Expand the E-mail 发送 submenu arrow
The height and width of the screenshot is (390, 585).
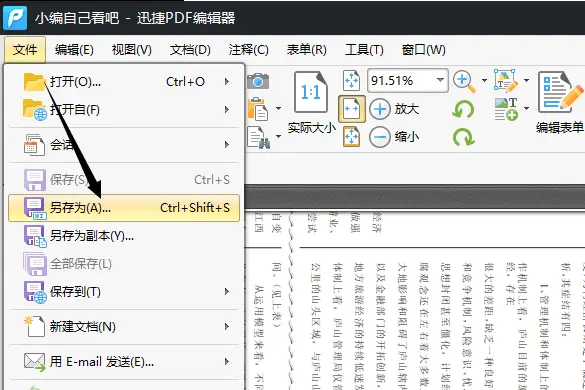227,362
